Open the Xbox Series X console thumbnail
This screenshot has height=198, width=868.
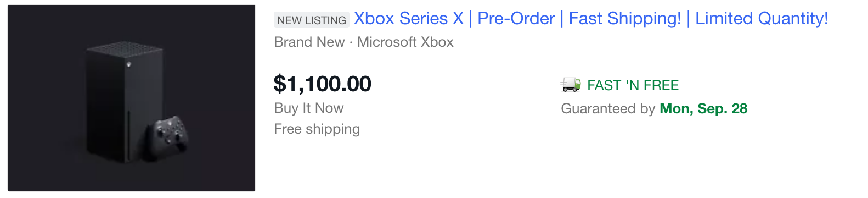point(132,98)
